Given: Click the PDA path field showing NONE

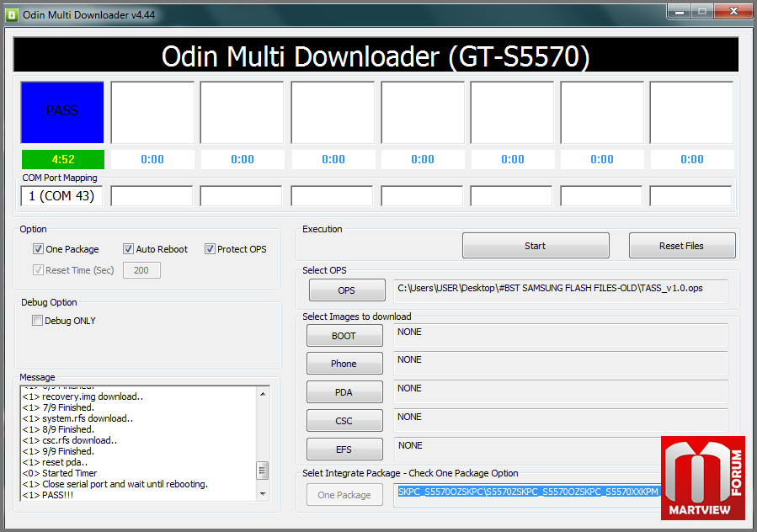Looking at the screenshot, I should click(561, 391).
